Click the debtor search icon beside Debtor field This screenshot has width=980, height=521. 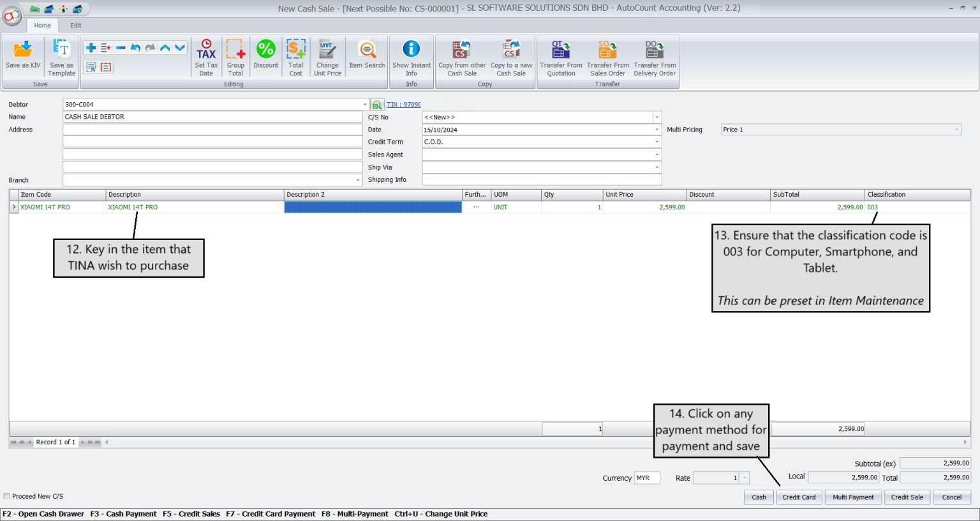click(377, 105)
